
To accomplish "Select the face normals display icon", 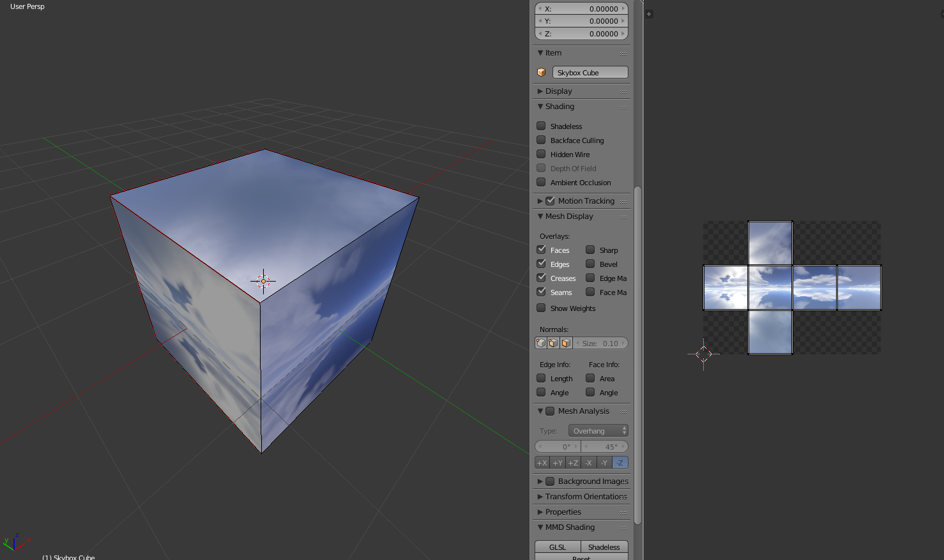I will tap(566, 343).
